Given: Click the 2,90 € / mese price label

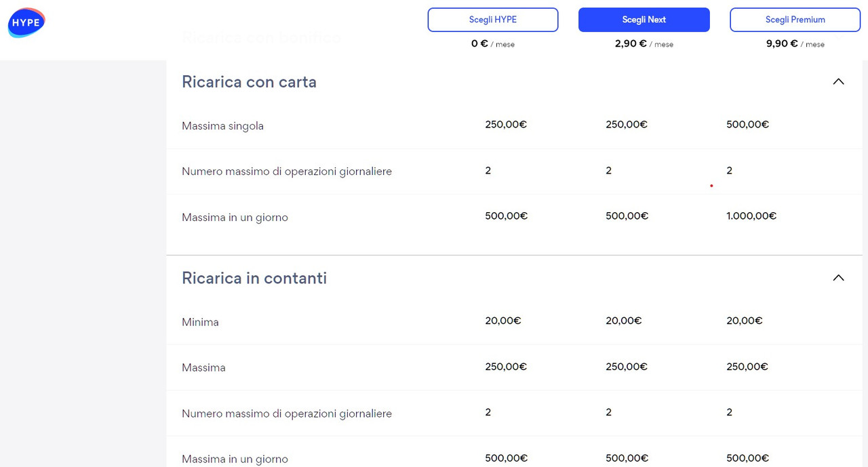Looking at the screenshot, I should click(x=644, y=44).
